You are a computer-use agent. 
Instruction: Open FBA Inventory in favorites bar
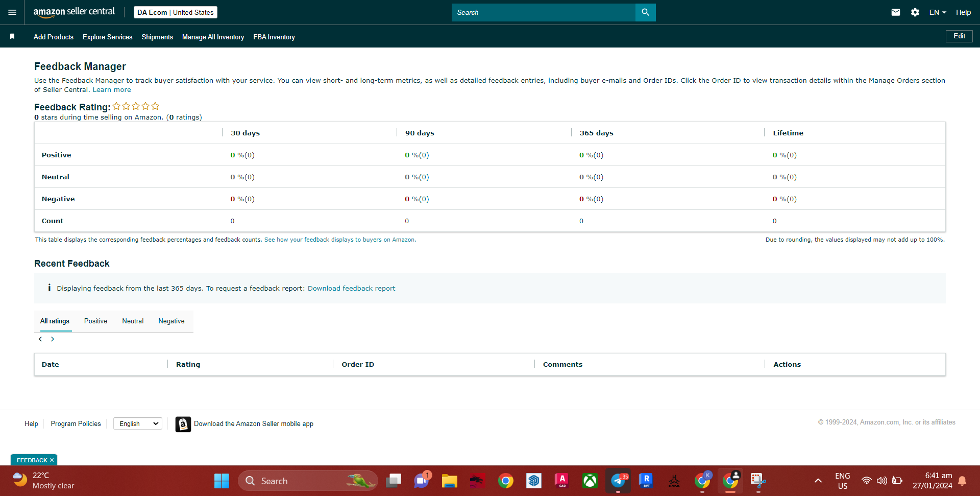point(274,37)
